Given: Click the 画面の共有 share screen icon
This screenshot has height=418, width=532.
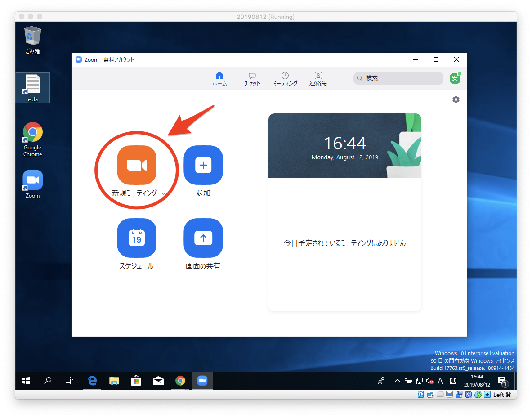Looking at the screenshot, I should point(203,238).
